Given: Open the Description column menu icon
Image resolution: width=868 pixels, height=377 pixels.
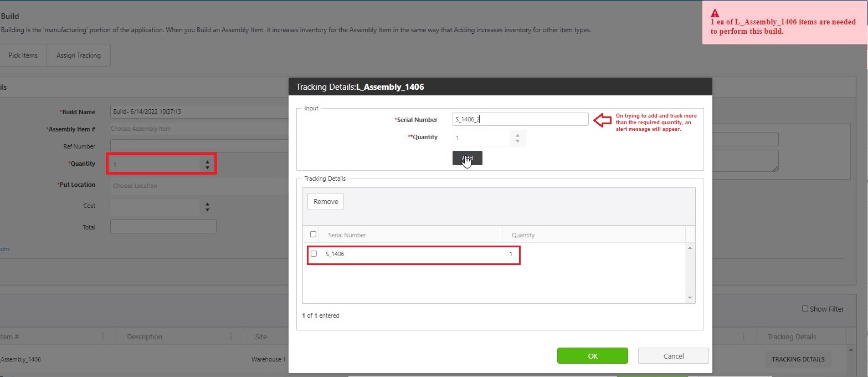Looking at the screenshot, I should [230, 337].
